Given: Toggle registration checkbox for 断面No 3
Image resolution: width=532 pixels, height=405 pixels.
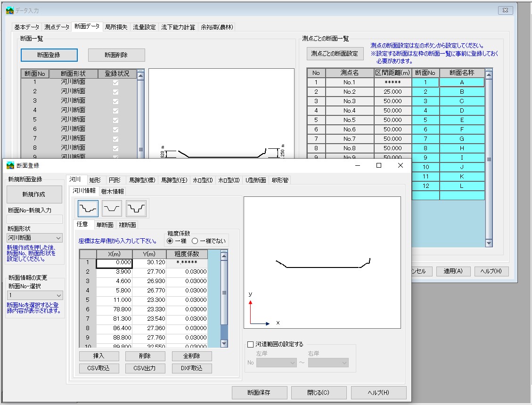Looking at the screenshot, I should pyautogui.click(x=116, y=101).
